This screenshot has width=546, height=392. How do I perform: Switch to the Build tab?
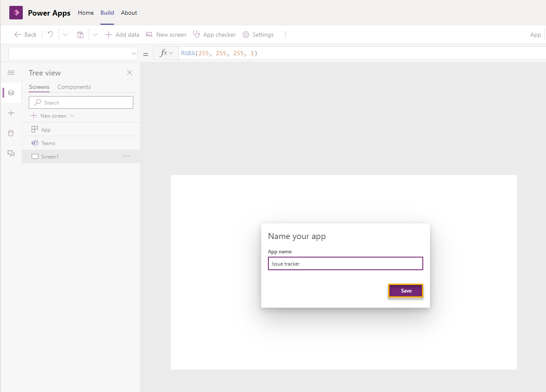pos(107,13)
